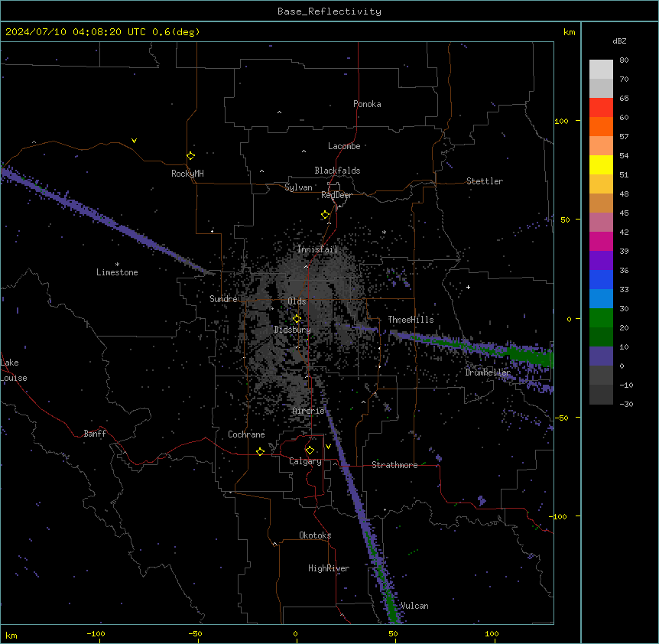Click the 80 value on dBZ scale
Viewport: 659px width, 644px height.
pos(624,60)
